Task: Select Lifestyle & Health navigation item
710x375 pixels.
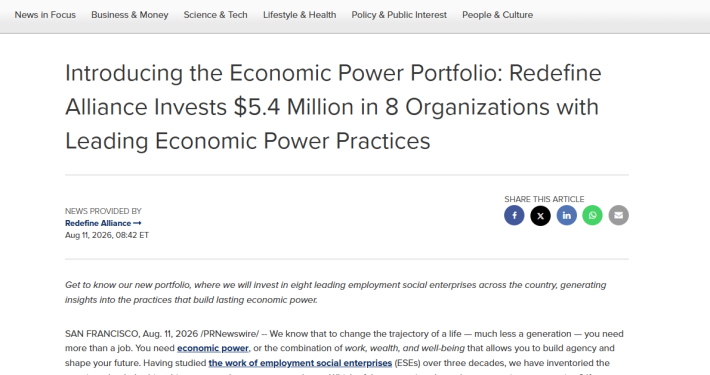Action: click(300, 15)
